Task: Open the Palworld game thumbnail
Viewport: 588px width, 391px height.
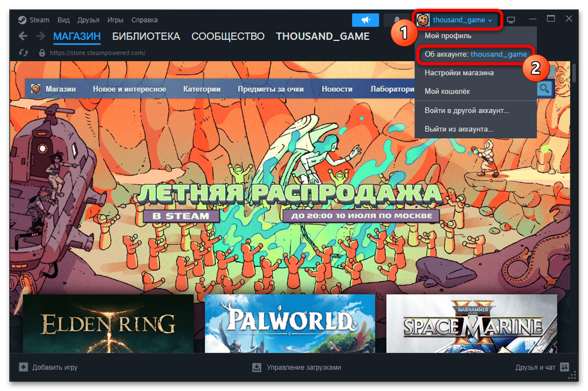Action: pos(290,322)
